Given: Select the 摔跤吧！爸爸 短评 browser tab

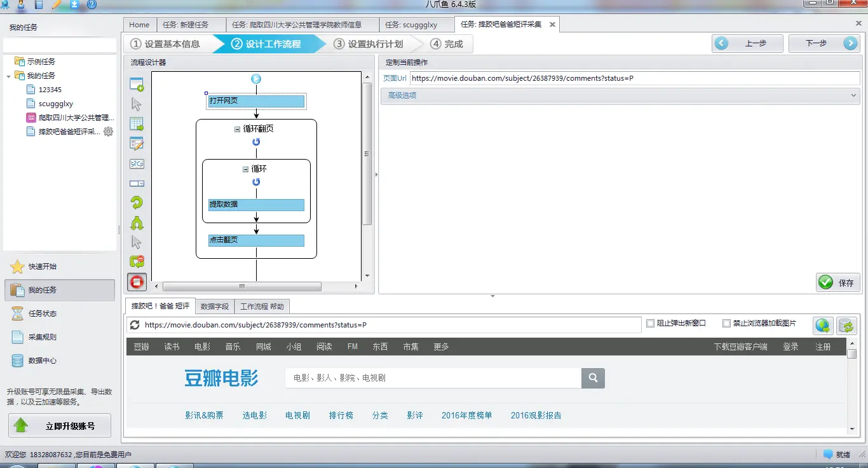Looking at the screenshot, I should [x=160, y=306].
